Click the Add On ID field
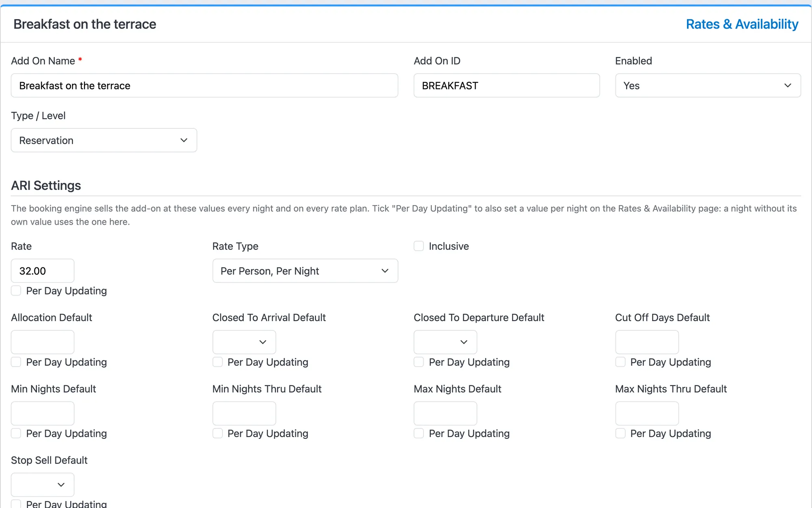The width and height of the screenshot is (812, 508). click(x=506, y=85)
